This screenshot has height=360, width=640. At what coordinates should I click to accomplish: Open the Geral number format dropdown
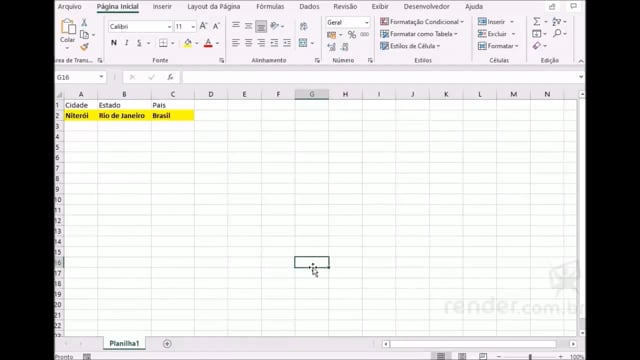366,22
